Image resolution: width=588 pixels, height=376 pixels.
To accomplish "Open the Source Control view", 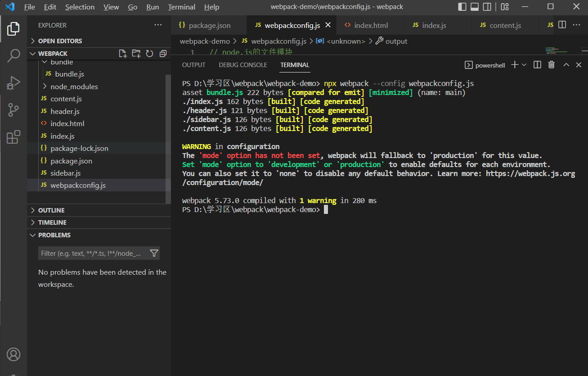I will click(x=13, y=110).
